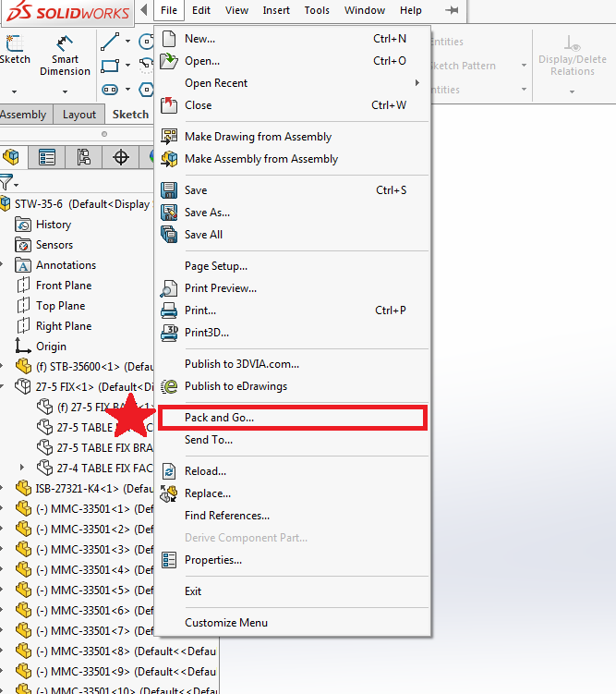Choose Pack and Go from File menu
Viewport: 616px width, 694px height.
pos(219,418)
